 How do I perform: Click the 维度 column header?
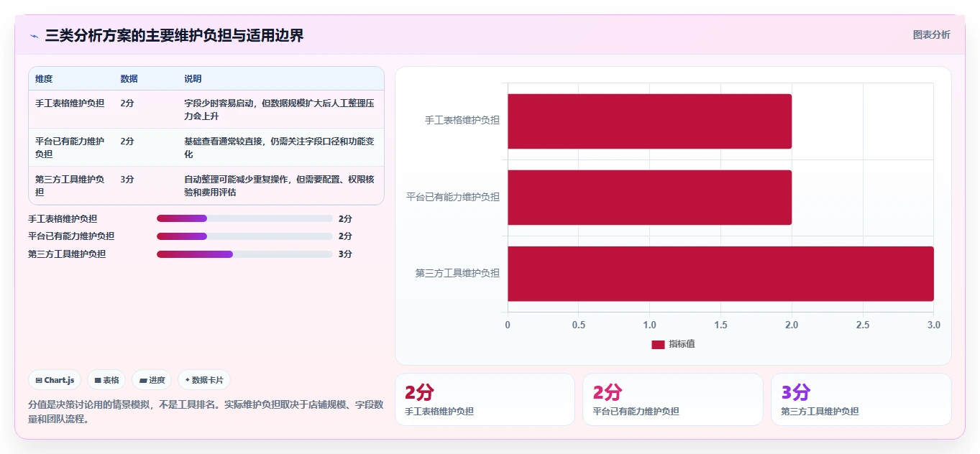click(x=44, y=79)
